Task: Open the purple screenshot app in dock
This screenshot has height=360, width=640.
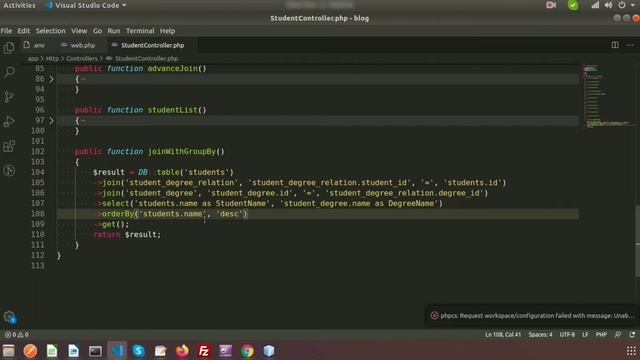Action: click(225, 351)
